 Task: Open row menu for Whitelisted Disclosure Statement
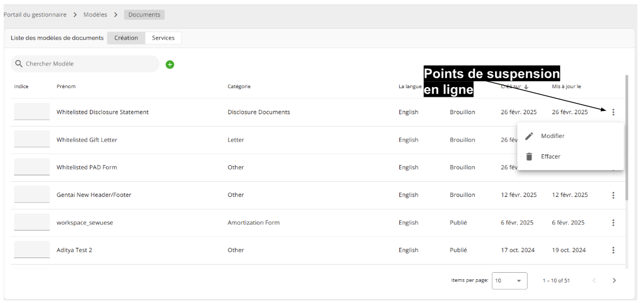pos(613,112)
